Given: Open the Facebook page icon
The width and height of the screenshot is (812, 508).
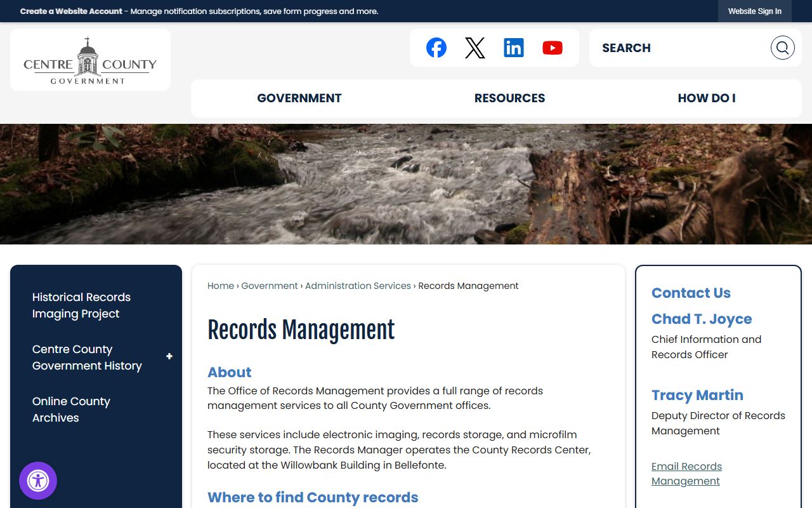Looking at the screenshot, I should click(x=436, y=48).
